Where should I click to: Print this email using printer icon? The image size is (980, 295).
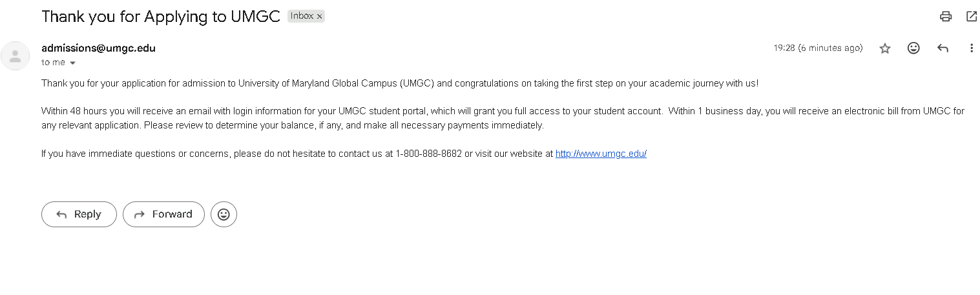946,17
